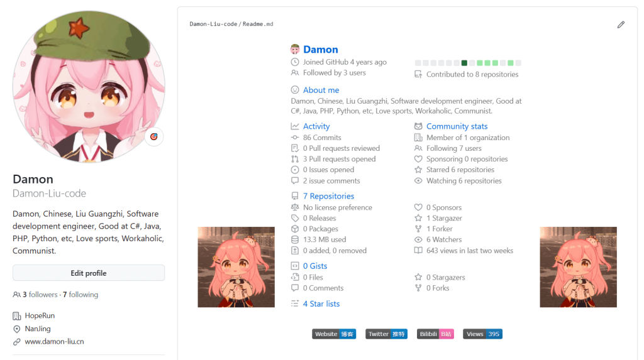Open the www.damon-liu.cn website link
644x360 pixels.
(54, 341)
